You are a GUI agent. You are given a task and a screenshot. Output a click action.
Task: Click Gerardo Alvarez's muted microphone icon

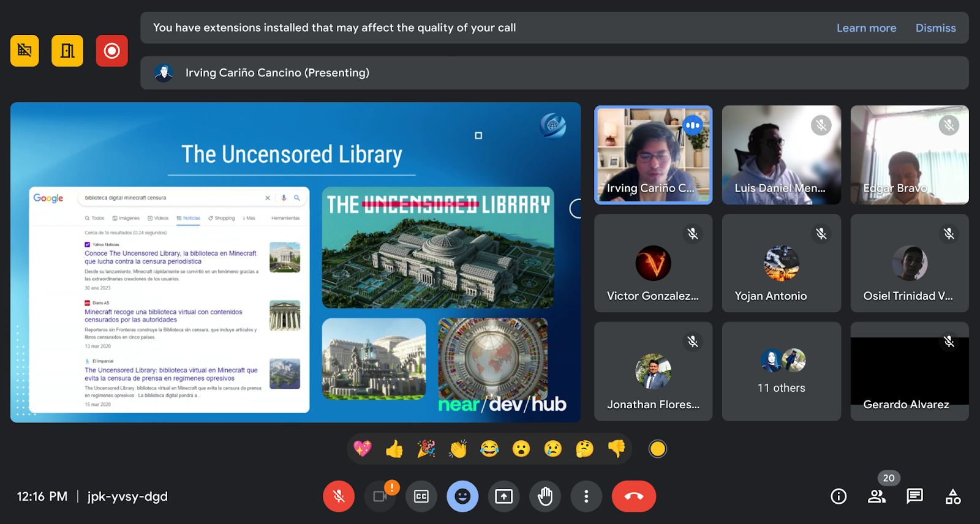(x=949, y=342)
